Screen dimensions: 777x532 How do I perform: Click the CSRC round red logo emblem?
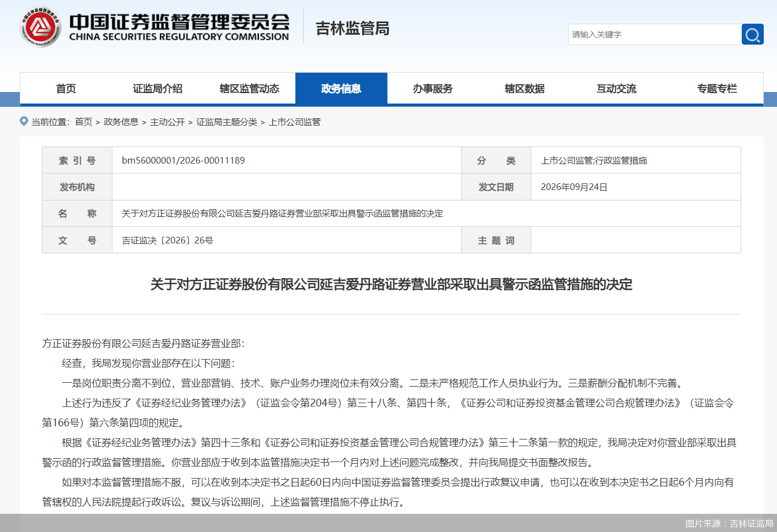[40, 27]
